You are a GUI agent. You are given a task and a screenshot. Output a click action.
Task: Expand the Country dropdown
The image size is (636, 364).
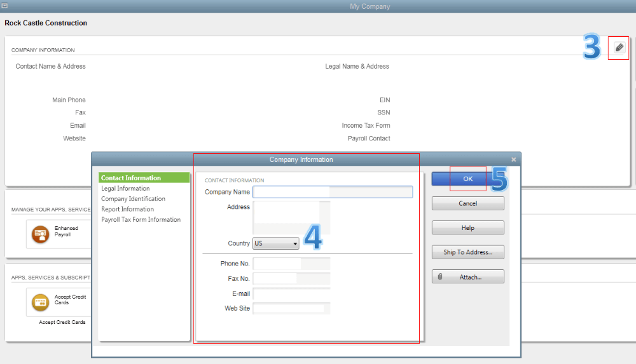(276, 243)
